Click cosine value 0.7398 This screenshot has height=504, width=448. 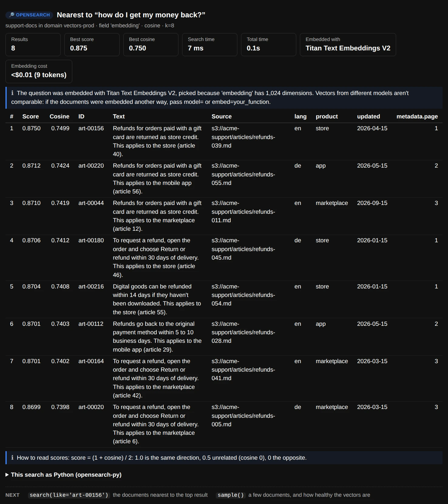click(x=60, y=407)
